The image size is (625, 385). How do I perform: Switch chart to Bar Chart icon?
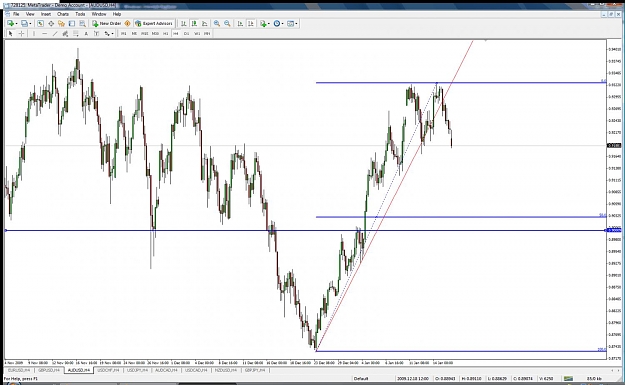(184, 24)
